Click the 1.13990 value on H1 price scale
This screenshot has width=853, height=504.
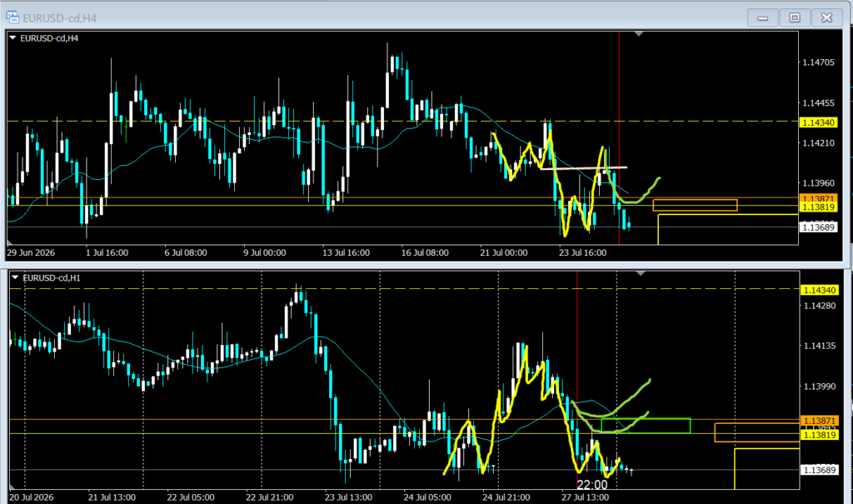coord(820,387)
